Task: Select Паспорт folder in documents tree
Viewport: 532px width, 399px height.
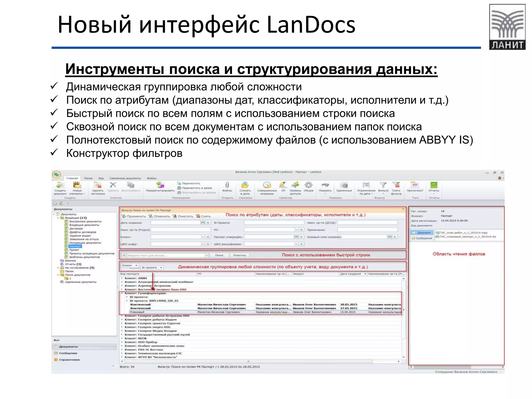Action: point(75,246)
